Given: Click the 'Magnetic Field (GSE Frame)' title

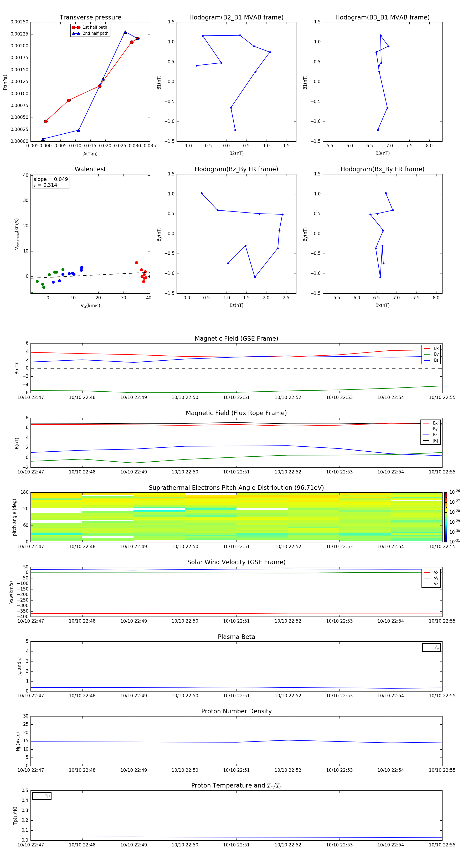Looking at the screenshot, I should tap(236, 339).
